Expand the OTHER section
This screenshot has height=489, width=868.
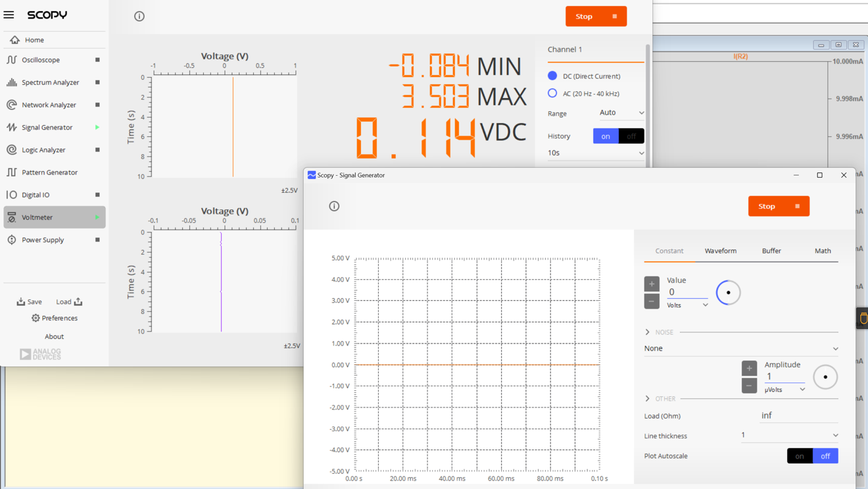[x=648, y=399]
